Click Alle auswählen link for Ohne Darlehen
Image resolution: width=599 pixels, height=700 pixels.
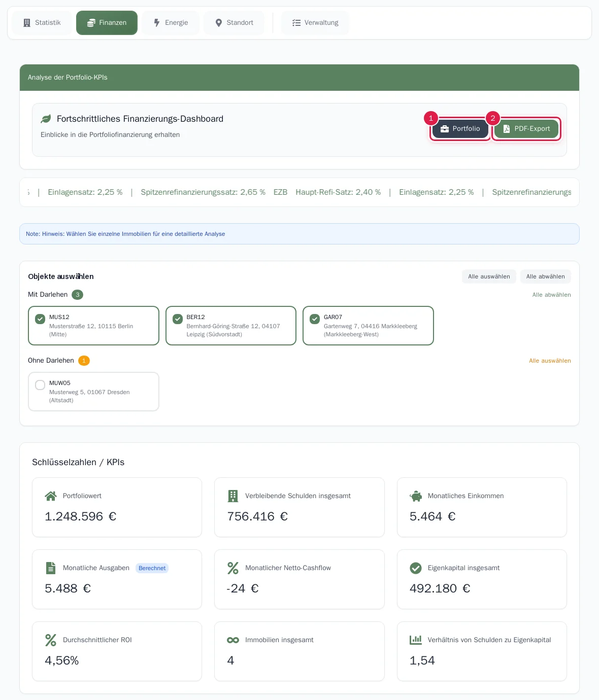[550, 361]
